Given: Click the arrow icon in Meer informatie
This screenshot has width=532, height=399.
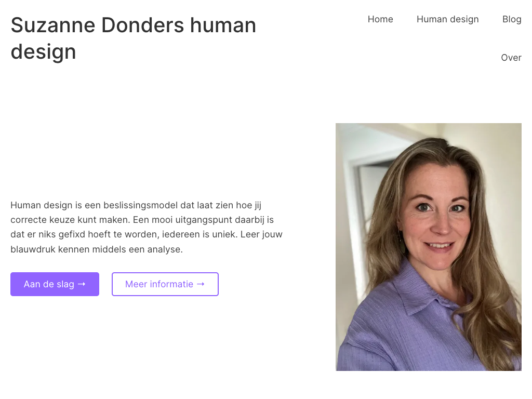Looking at the screenshot, I should click(x=201, y=284).
